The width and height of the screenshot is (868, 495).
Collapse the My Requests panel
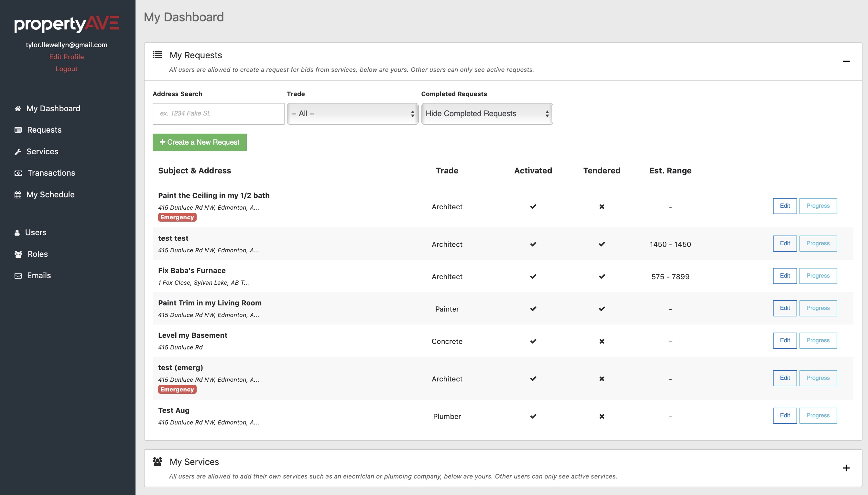click(846, 61)
